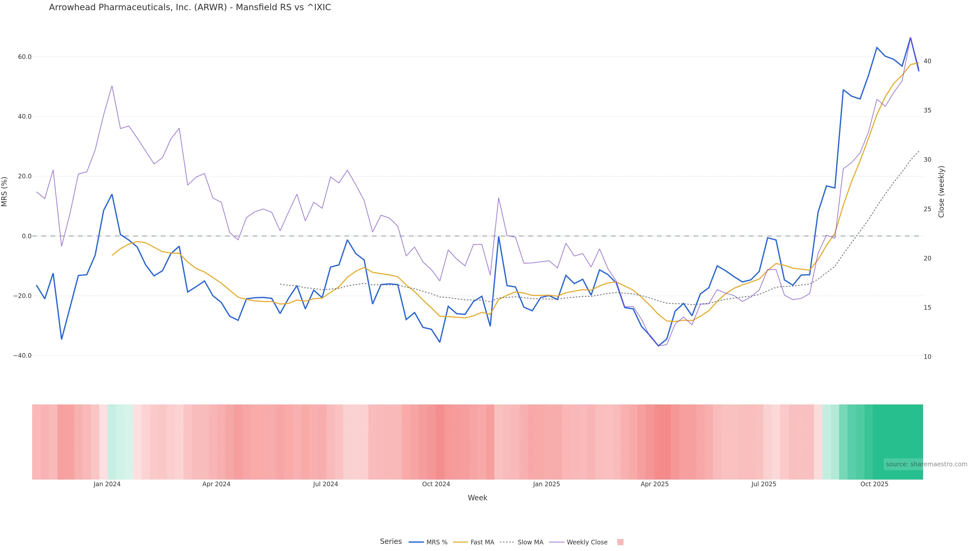Click the MRS (%) left axis label

tap(5, 192)
